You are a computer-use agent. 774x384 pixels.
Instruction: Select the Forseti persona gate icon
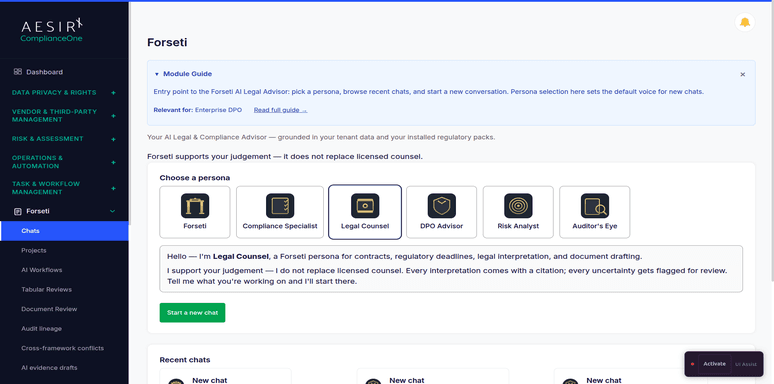(194, 206)
